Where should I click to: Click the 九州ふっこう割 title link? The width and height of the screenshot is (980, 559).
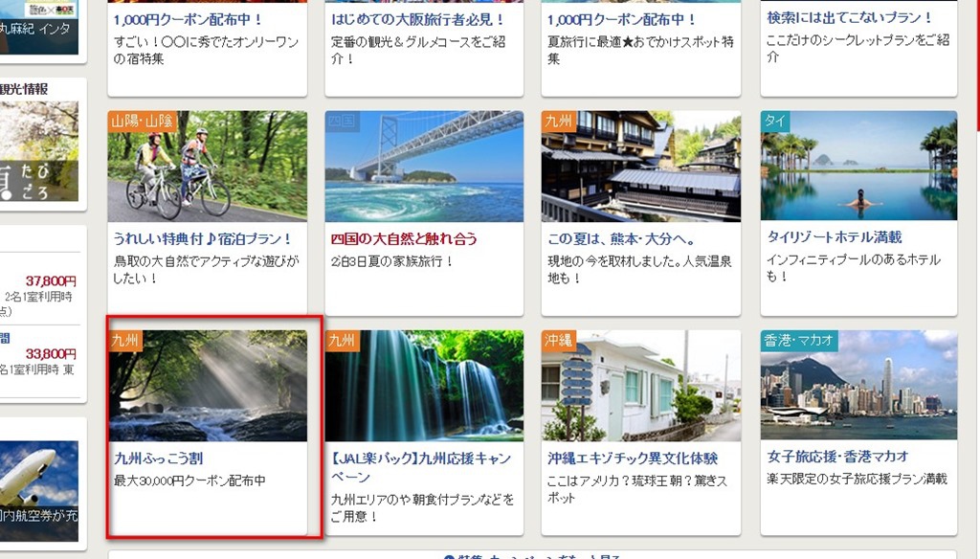pyautogui.click(x=158, y=458)
